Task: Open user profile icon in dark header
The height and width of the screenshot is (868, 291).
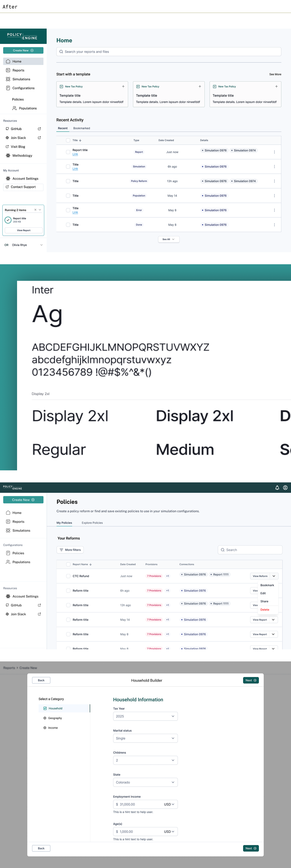Action: point(285,488)
